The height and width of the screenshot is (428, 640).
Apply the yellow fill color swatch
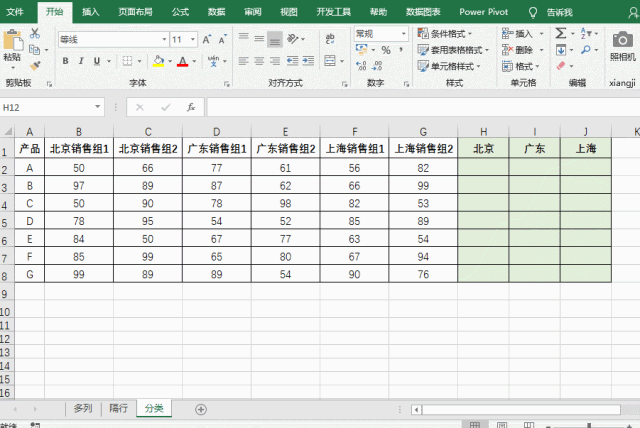pyautogui.click(x=159, y=61)
